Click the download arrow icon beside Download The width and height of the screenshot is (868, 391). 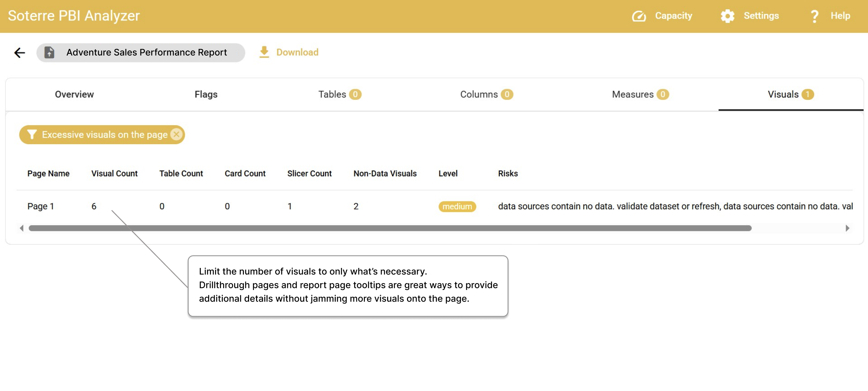pos(265,52)
